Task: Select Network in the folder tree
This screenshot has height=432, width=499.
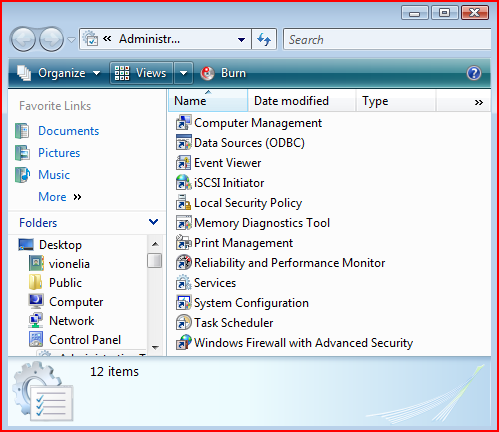Action: tap(72, 321)
